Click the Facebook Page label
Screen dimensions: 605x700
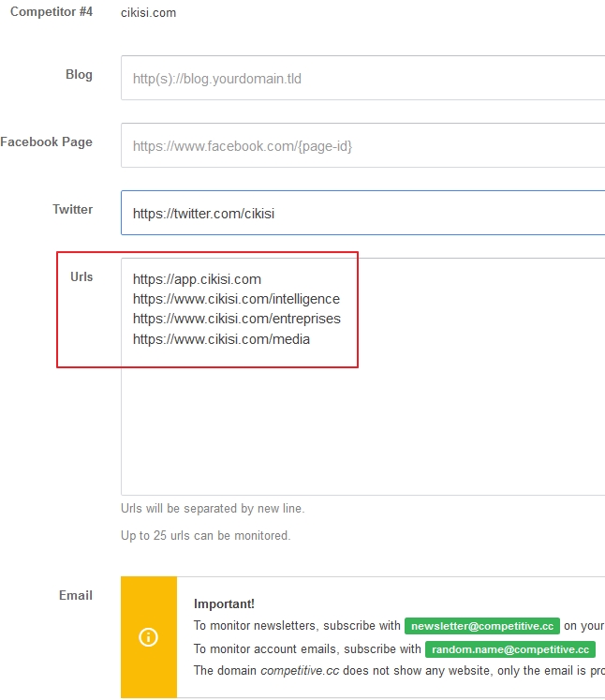point(47,141)
